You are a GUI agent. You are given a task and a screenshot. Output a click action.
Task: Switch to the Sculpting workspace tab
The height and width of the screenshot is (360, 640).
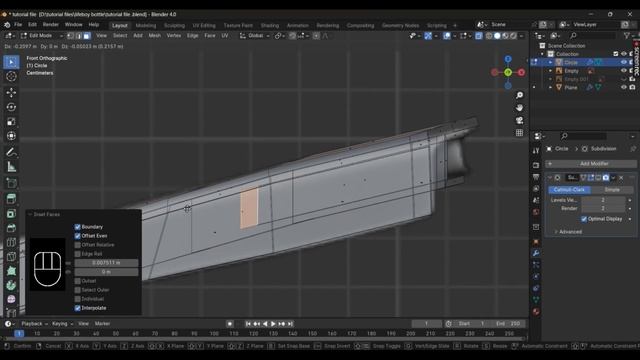174,25
